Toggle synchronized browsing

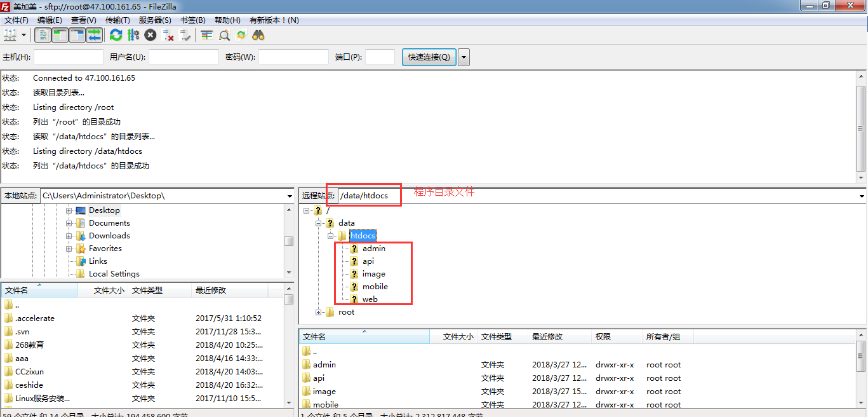[x=241, y=35]
